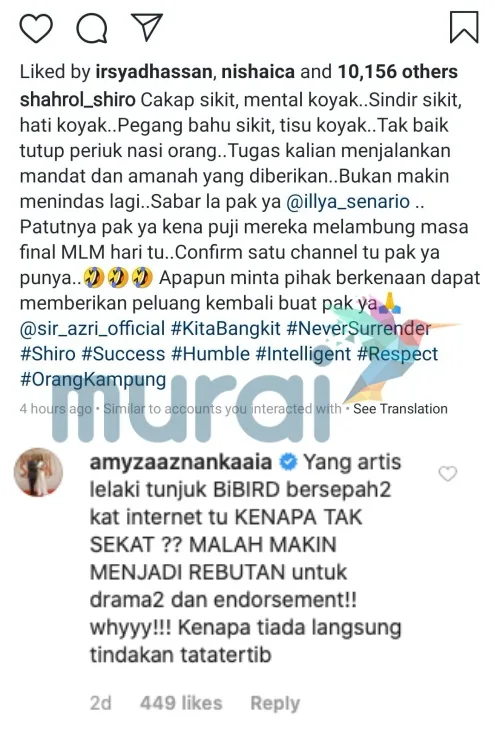Share post with paper plane icon

tap(147, 27)
